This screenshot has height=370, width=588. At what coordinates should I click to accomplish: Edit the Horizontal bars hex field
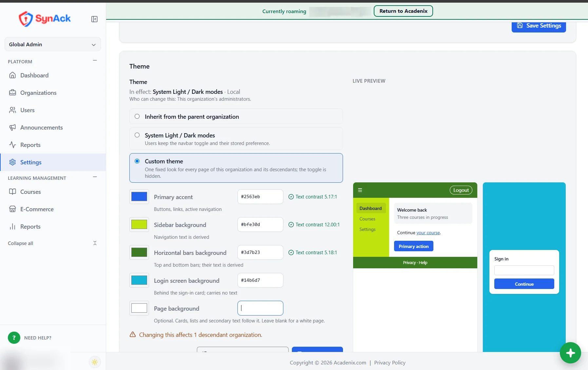[x=260, y=252]
